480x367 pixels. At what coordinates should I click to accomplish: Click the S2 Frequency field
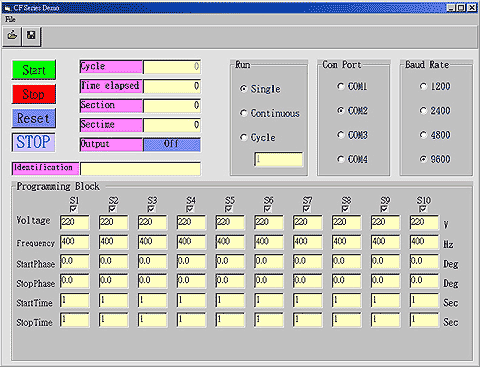(114, 242)
